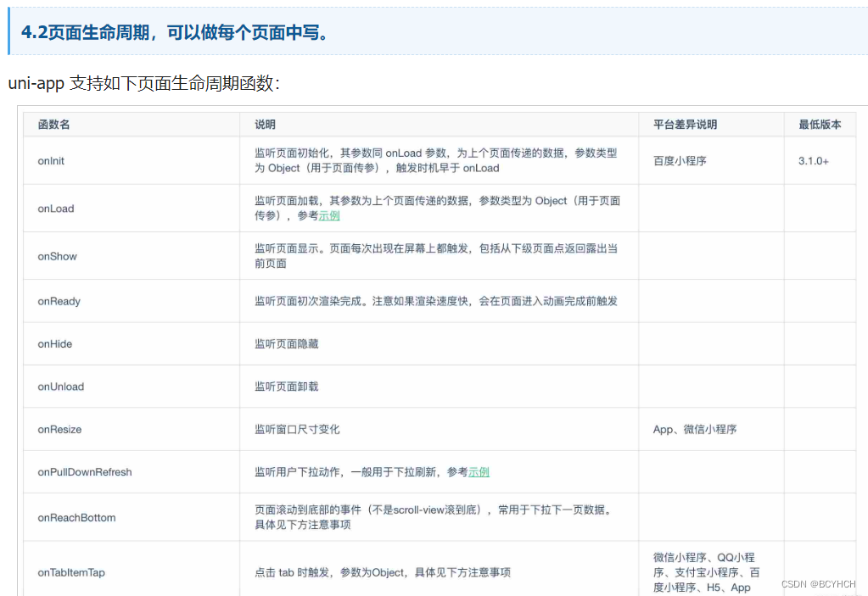Click the onReady description about 初次渲染完成

click(436, 301)
